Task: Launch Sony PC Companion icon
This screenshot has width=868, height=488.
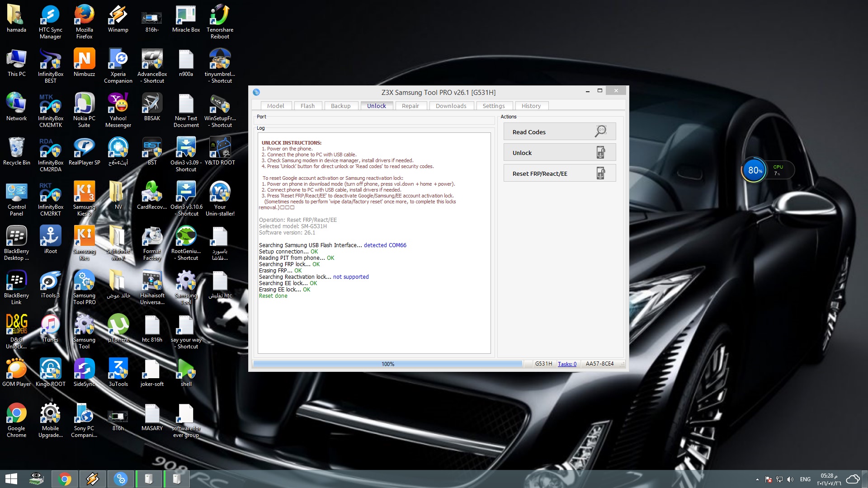Action: coord(84,420)
